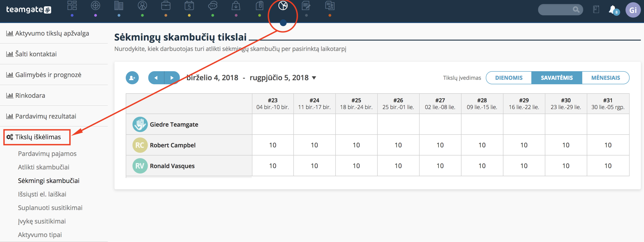Select Sėkmingi skambučiai goal
The height and width of the screenshot is (242, 644).
[49, 181]
